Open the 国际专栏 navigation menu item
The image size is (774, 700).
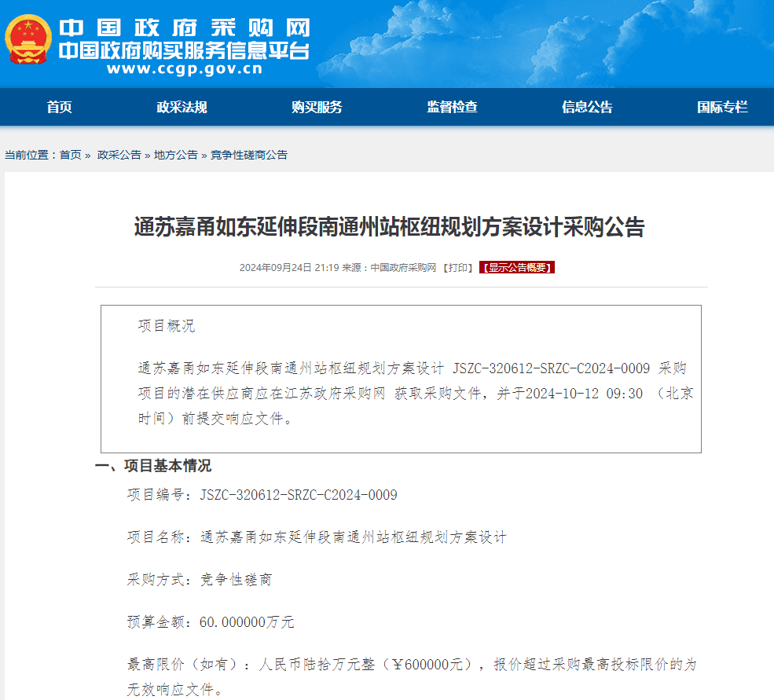coord(722,107)
